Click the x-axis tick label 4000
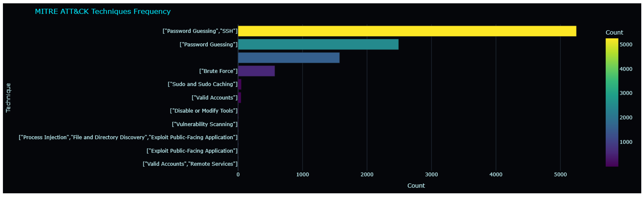Image resolution: width=644 pixels, height=197 pixels. (x=496, y=175)
